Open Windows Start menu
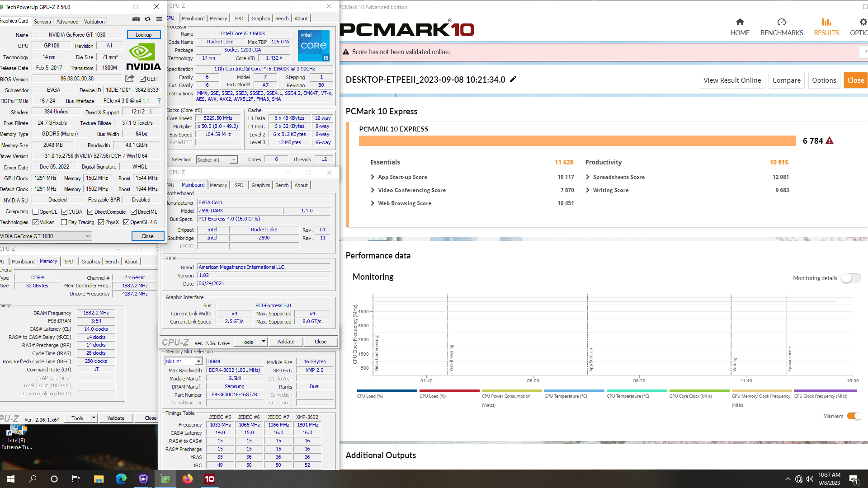The width and height of the screenshot is (868, 488). pyautogui.click(x=11, y=479)
